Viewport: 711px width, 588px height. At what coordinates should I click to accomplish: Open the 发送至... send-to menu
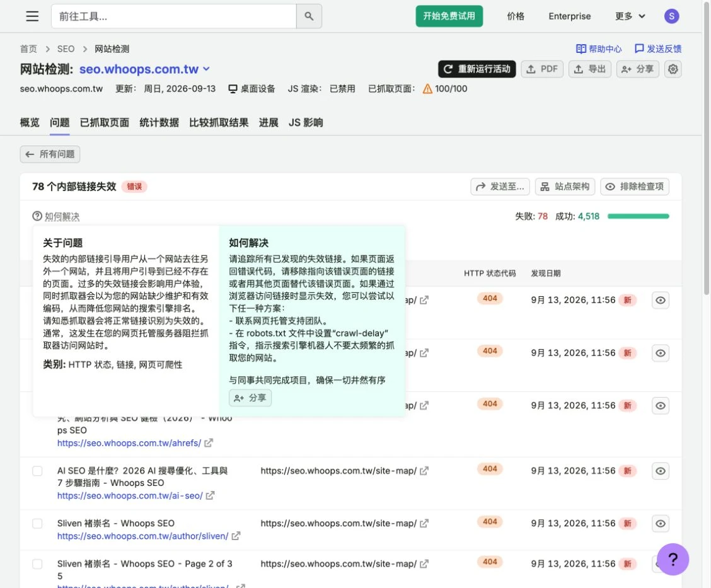tap(500, 187)
